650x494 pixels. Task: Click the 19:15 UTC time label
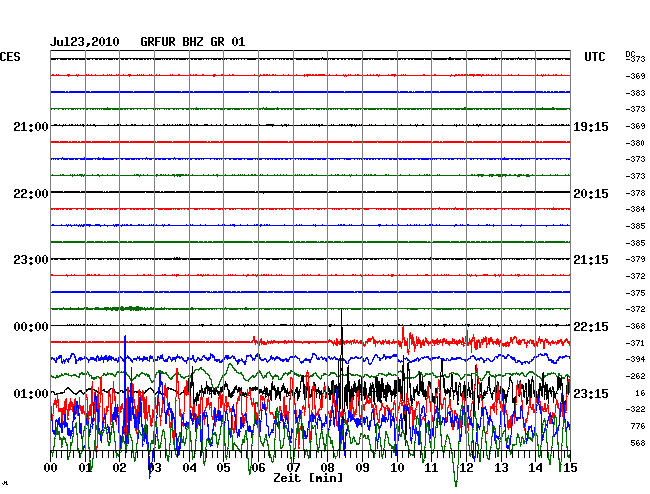point(591,127)
